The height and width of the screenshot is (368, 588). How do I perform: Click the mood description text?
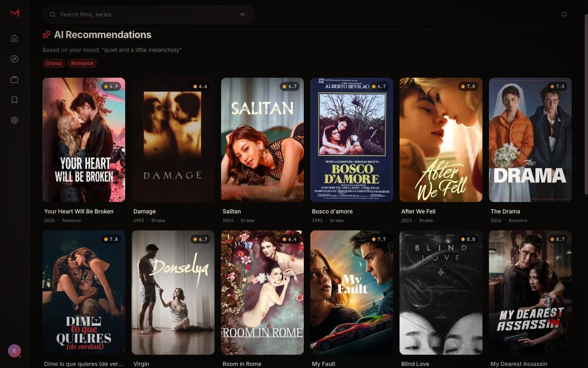pyautogui.click(x=112, y=50)
